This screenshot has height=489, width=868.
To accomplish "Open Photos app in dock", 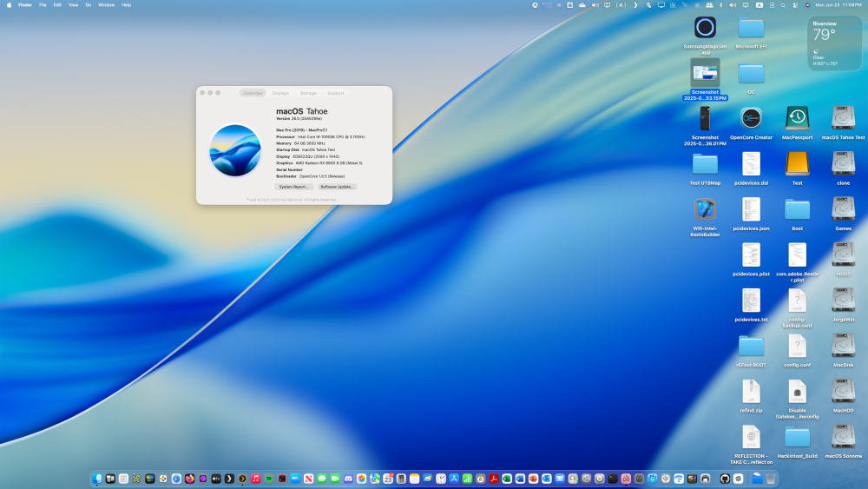I will (x=361, y=479).
